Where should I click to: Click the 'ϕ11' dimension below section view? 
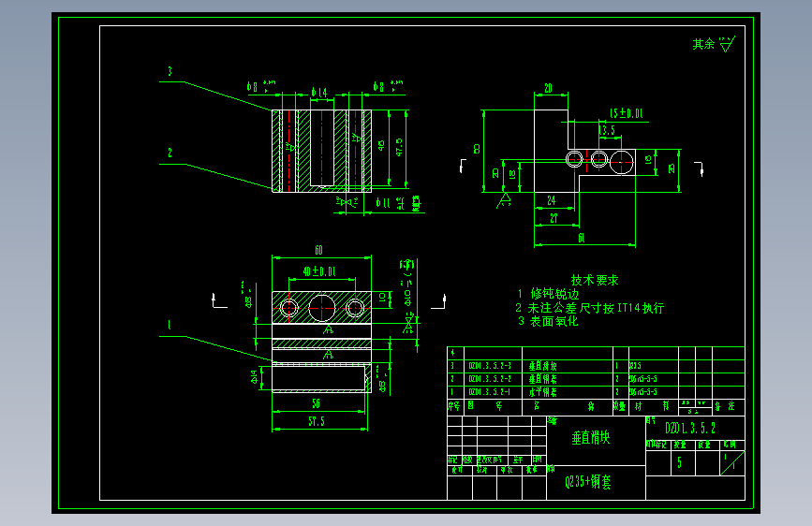[383, 202]
